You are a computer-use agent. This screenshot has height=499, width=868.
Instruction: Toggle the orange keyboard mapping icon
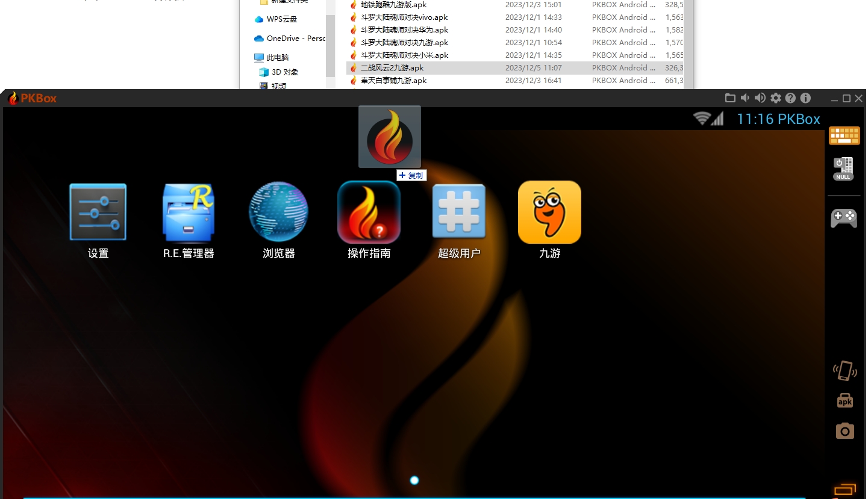point(845,136)
